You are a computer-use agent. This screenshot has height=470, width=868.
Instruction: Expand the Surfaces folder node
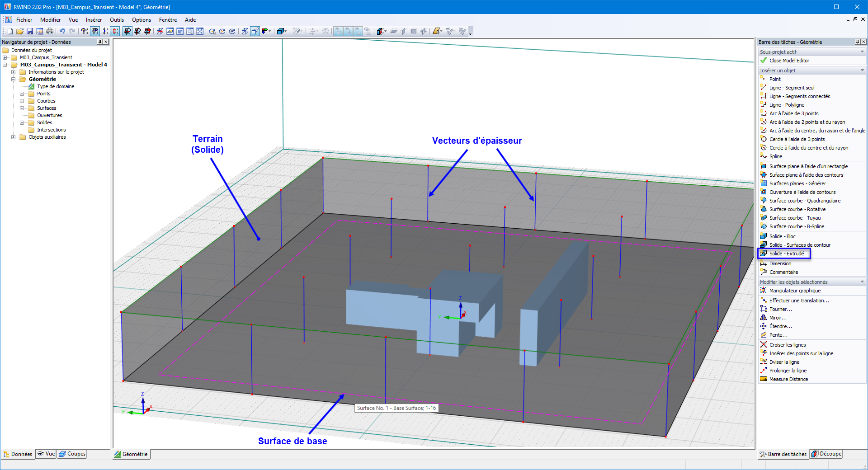(22, 108)
